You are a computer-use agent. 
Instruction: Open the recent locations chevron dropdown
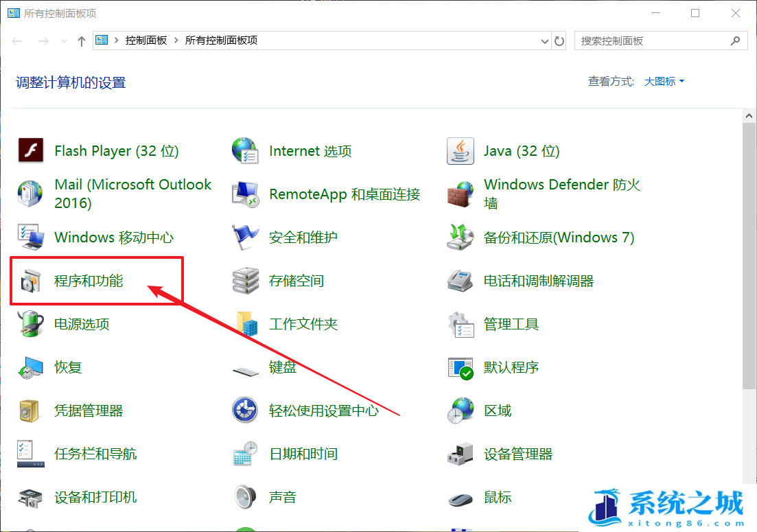pos(64,41)
